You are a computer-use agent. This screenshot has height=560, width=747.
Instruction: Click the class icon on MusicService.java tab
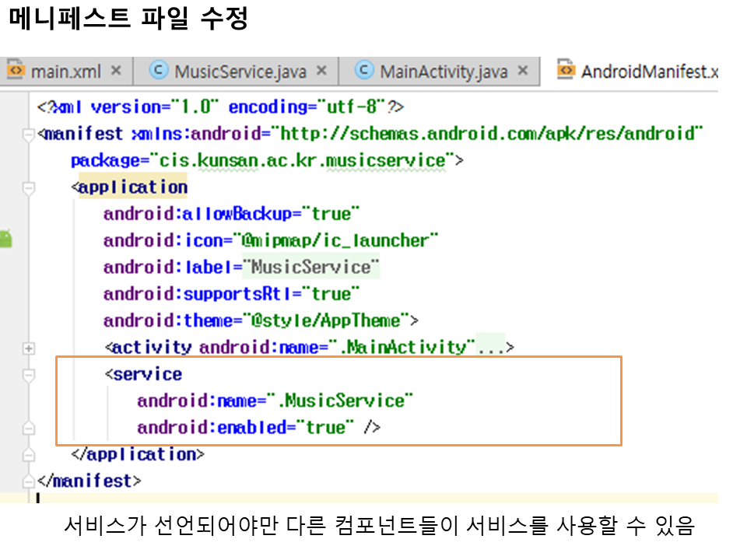pyautogui.click(x=158, y=72)
